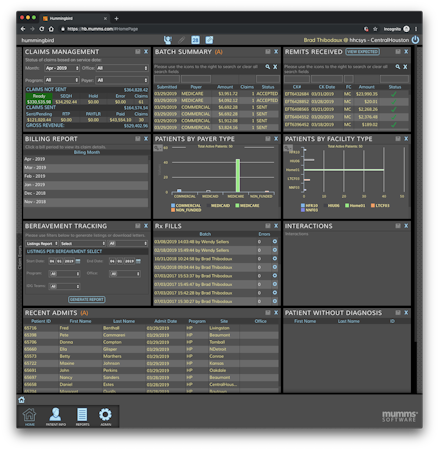
Task: Click the Batch Summary first search input field
Action: [x=167, y=79]
